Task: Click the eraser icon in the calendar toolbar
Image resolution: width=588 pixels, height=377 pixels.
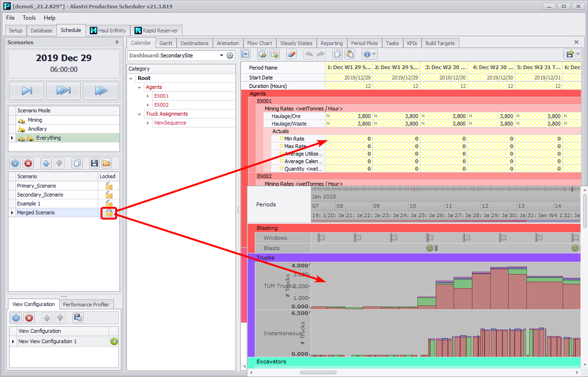Action: tap(291, 54)
